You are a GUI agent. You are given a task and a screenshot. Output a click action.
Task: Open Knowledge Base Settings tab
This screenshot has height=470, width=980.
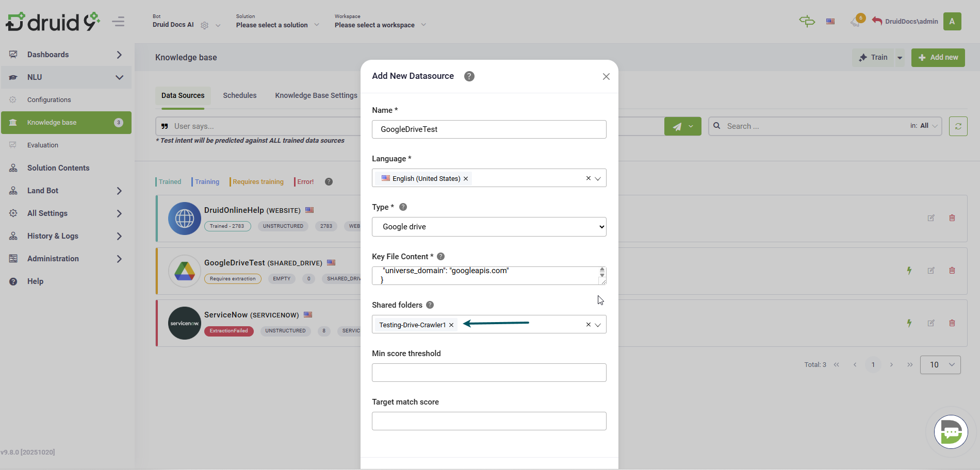[x=316, y=95]
